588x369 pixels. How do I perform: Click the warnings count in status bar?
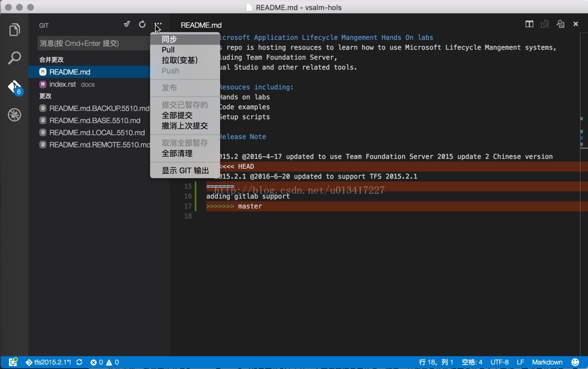coord(113,362)
